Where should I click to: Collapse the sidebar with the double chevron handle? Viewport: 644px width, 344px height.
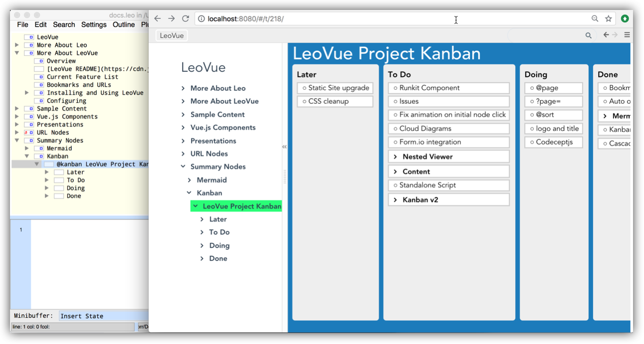[x=285, y=147]
